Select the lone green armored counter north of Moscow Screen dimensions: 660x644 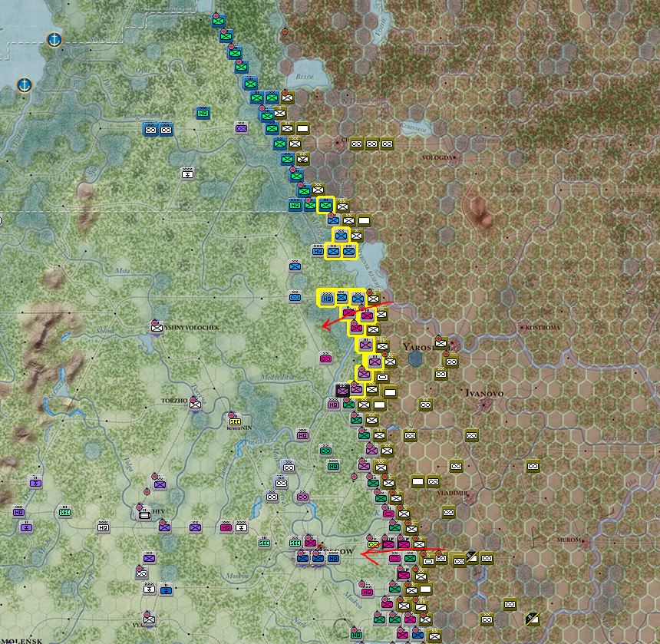coord(325,451)
